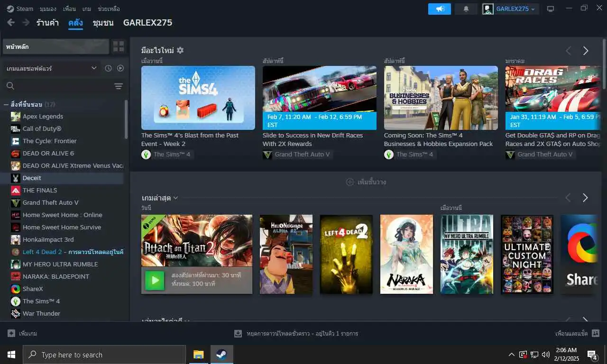Open File Explorer from taskbar
The image size is (607, 364).
click(199, 355)
